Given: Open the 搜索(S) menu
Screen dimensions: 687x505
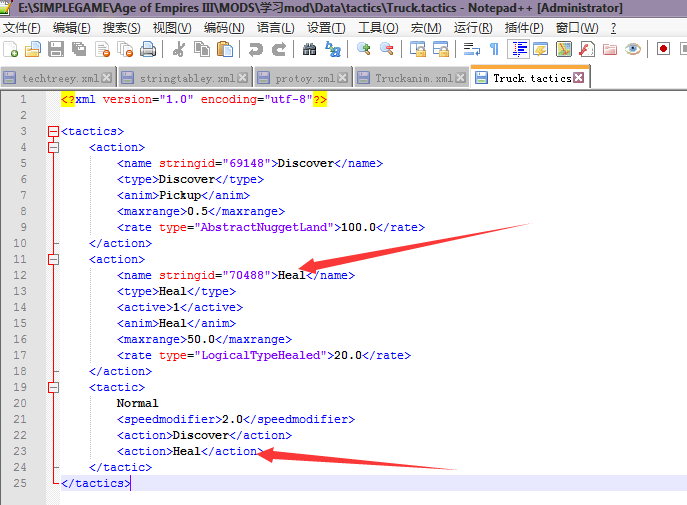Looking at the screenshot, I should (x=121, y=28).
